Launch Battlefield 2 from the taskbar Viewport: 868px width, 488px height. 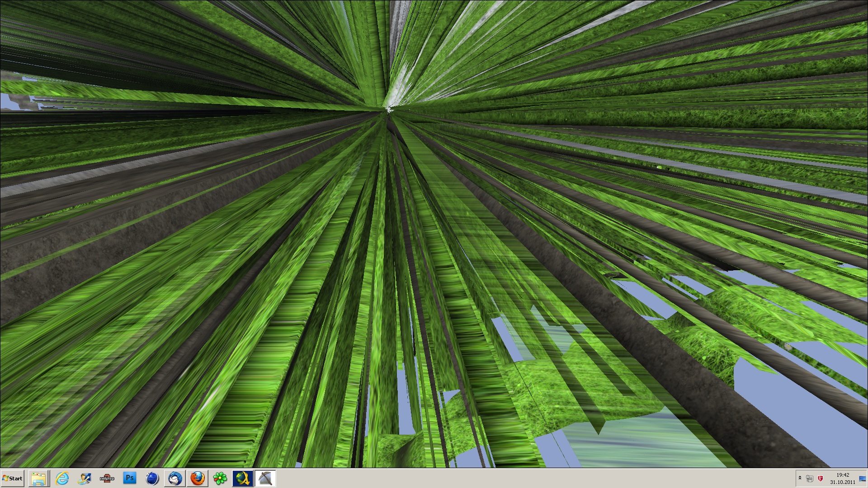coord(107,478)
